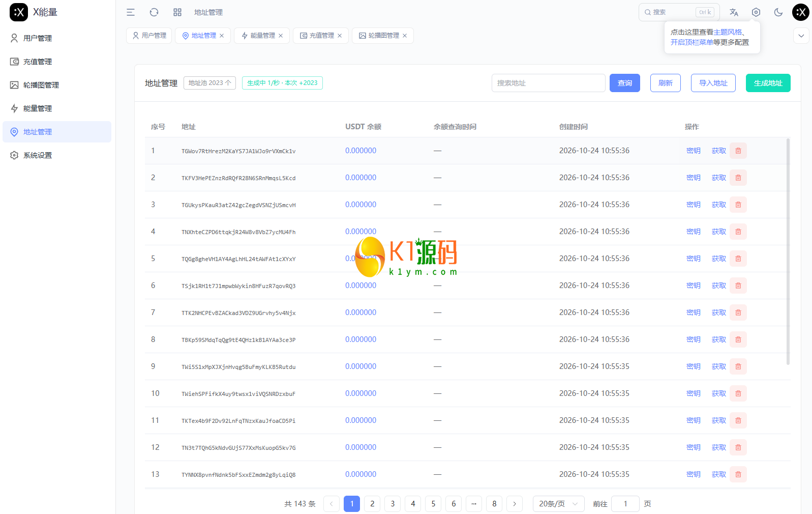The width and height of the screenshot is (812, 514).
Task: Expand the 地址池 2023 tag
Action: tap(209, 83)
